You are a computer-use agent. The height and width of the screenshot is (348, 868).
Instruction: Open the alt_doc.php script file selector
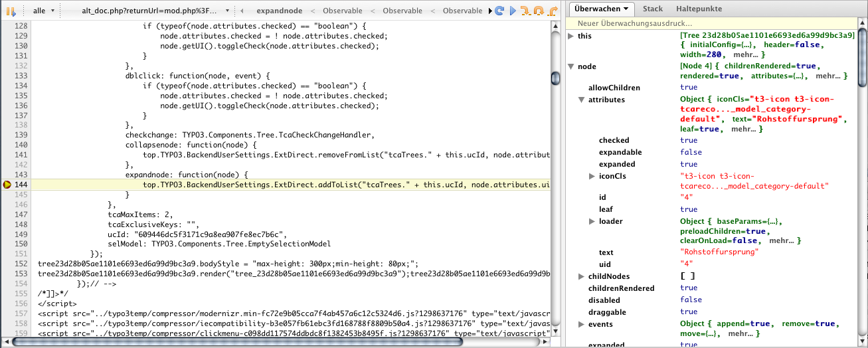[155, 11]
